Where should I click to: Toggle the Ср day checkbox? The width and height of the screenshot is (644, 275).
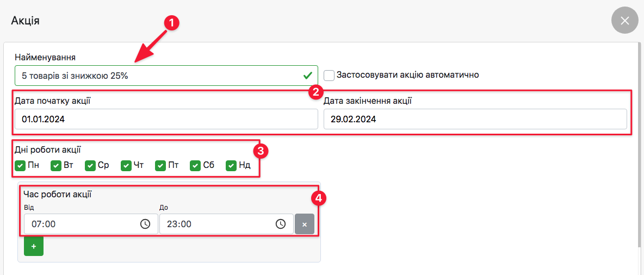point(90,165)
